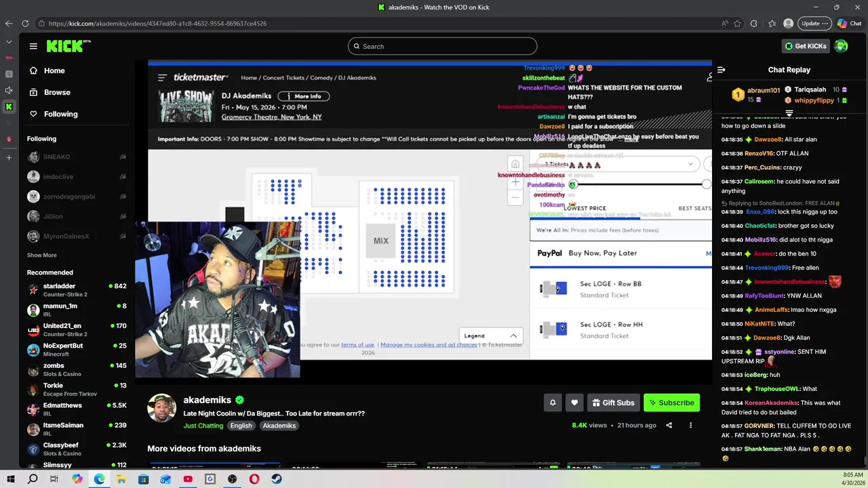This screenshot has height=488, width=868.
Task: Open recommended channel ItsmeSaiman
Action: coord(77,429)
